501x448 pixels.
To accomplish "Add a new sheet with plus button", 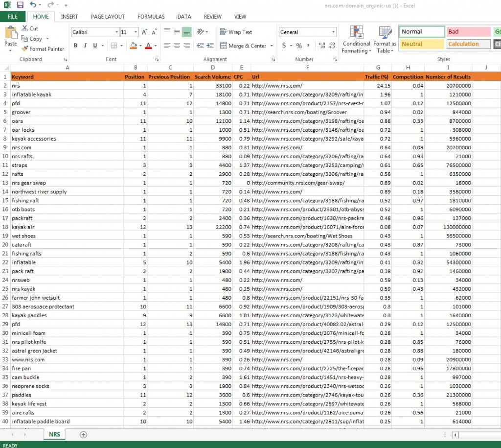I will coord(83,435).
